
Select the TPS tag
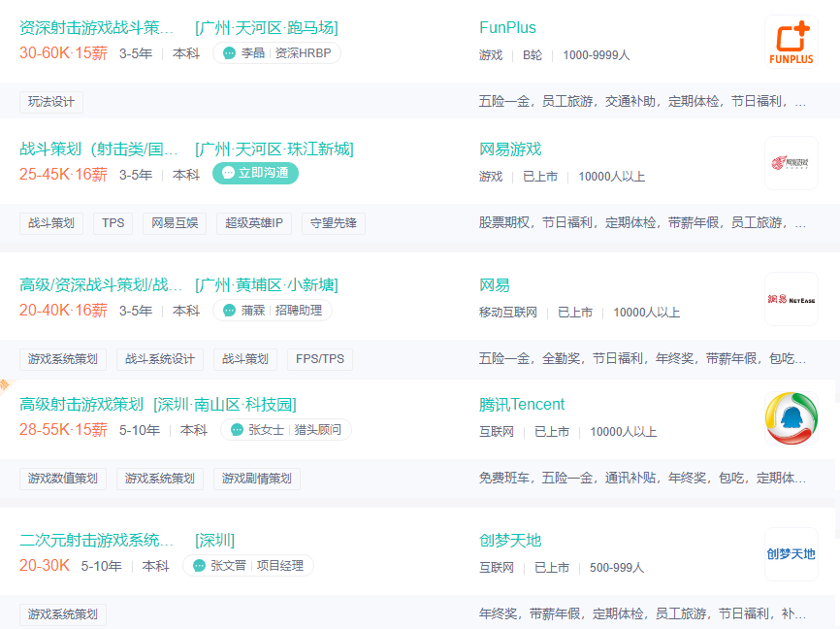click(113, 223)
